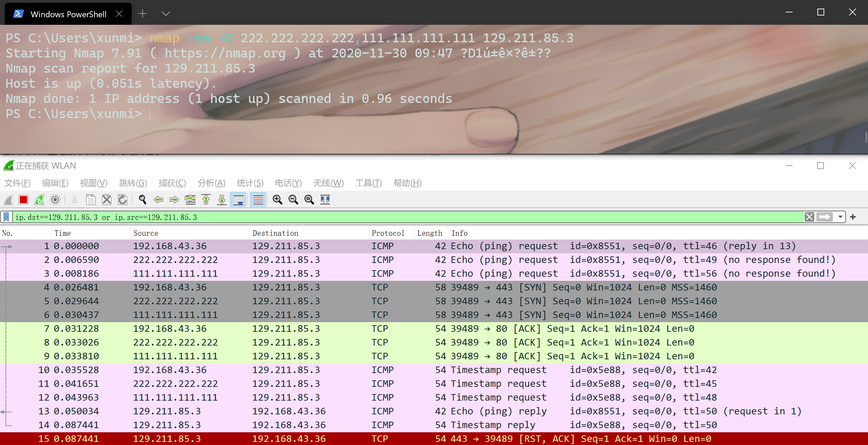Click the find packet magnifier icon
The image size is (868, 445).
[x=142, y=200]
